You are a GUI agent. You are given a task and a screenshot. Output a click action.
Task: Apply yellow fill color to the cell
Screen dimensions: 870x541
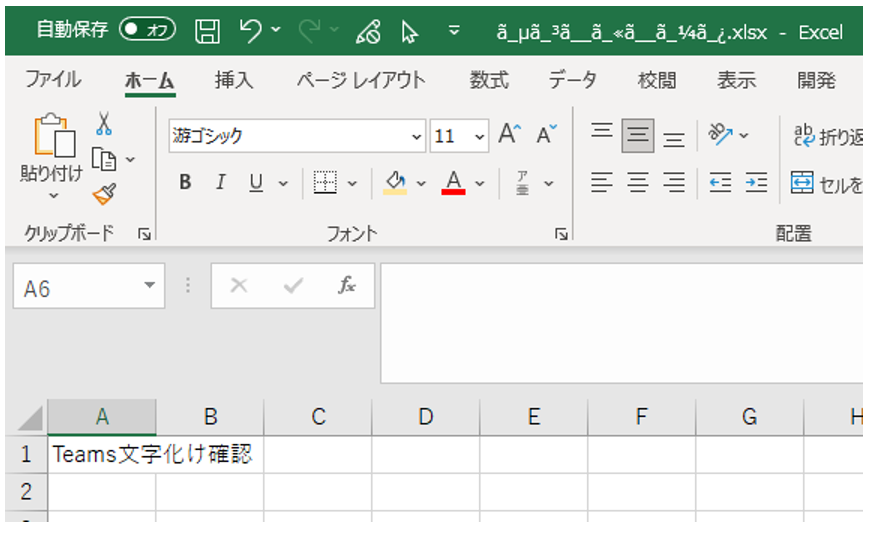(395, 182)
